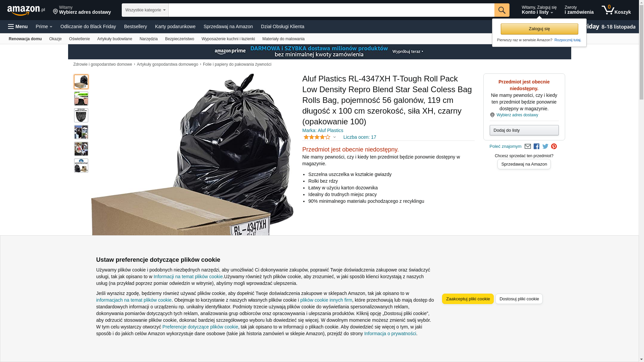This screenshot has width=644, height=362.
Task: Expand the star rating breakdown arrow
Action: click(x=334, y=137)
